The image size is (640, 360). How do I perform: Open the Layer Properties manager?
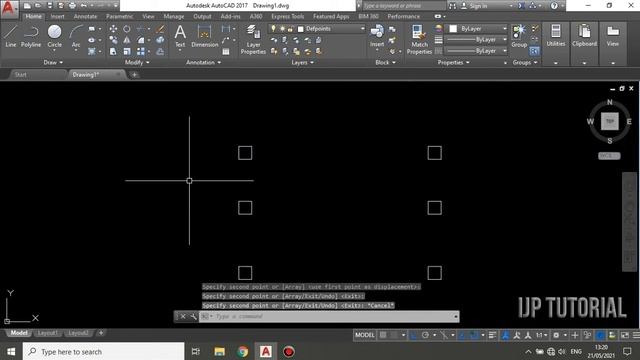253,39
